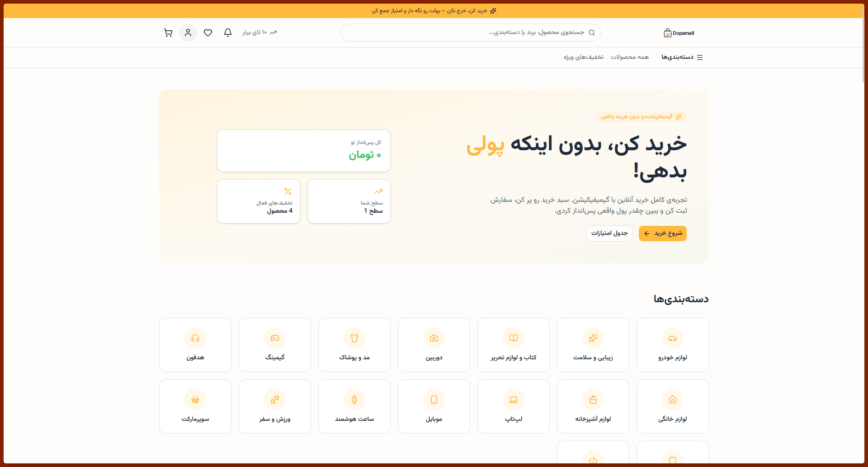
Task: Click the gamified badge at hero top
Action: (x=642, y=117)
